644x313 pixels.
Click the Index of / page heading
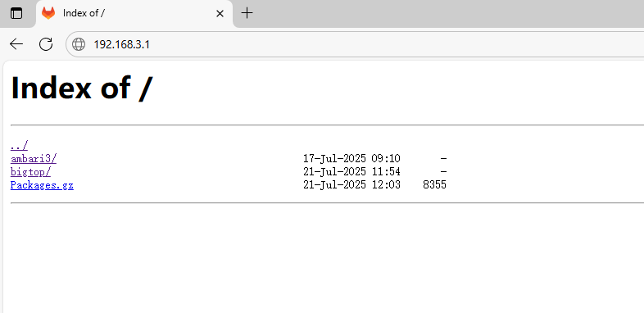point(82,88)
